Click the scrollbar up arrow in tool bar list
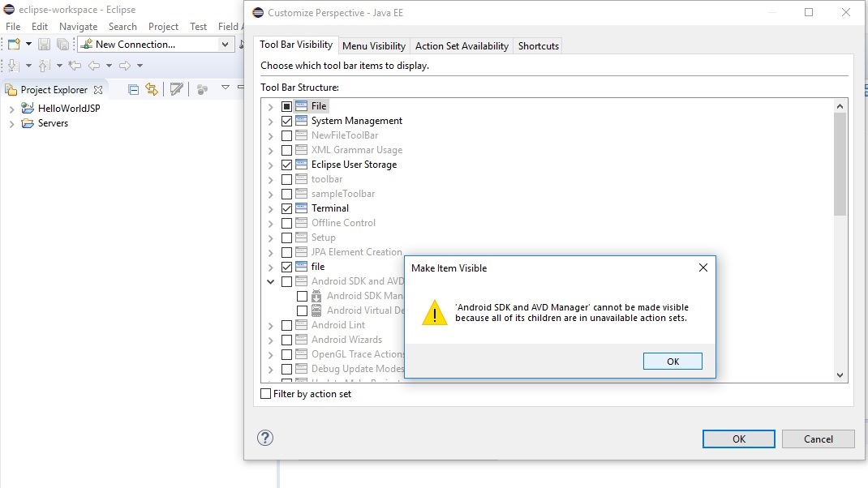Screen dimensions: 868x488 coord(840,105)
